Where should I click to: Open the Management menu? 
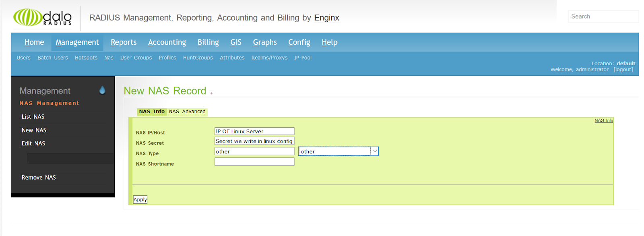77,42
